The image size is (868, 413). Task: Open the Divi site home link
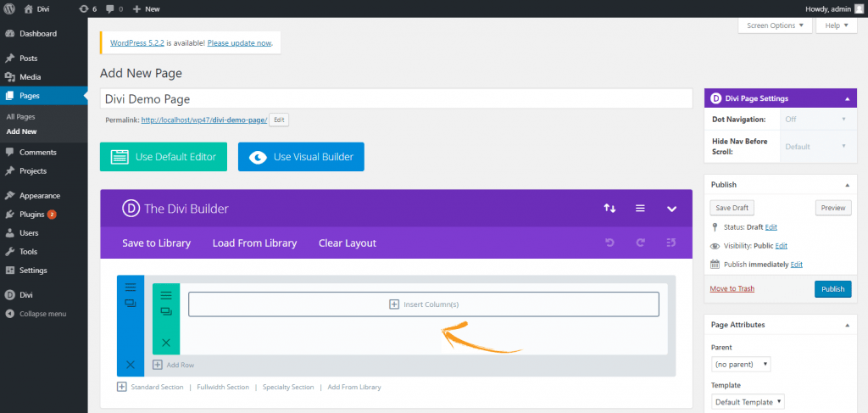37,8
